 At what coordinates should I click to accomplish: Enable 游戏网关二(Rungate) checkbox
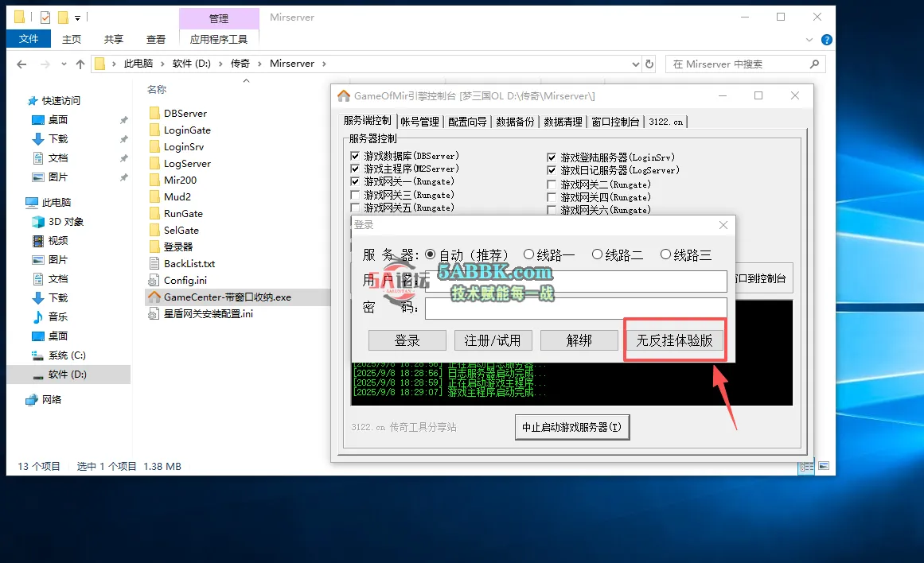[552, 184]
